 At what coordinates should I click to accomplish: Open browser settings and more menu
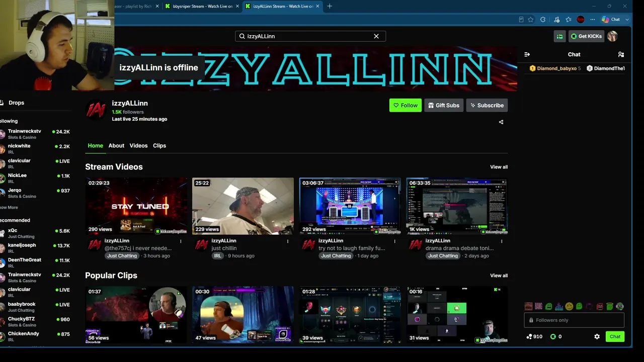click(x=593, y=20)
